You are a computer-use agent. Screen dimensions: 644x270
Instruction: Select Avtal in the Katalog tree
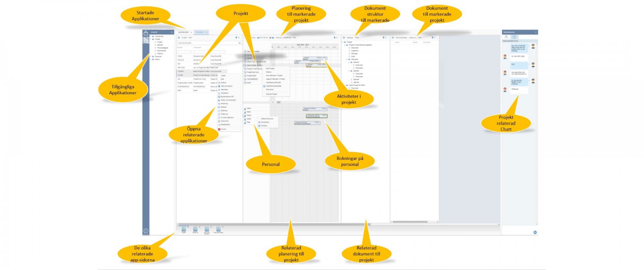(353, 57)
